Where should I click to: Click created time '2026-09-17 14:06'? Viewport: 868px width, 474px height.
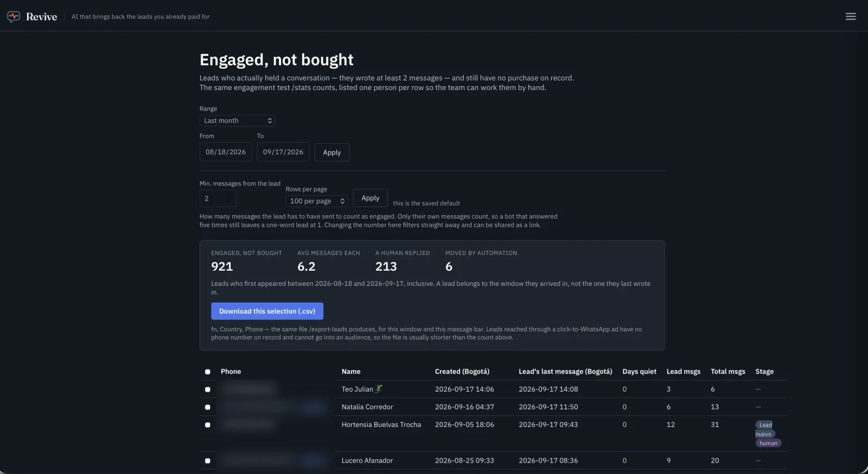click(464, 389)
